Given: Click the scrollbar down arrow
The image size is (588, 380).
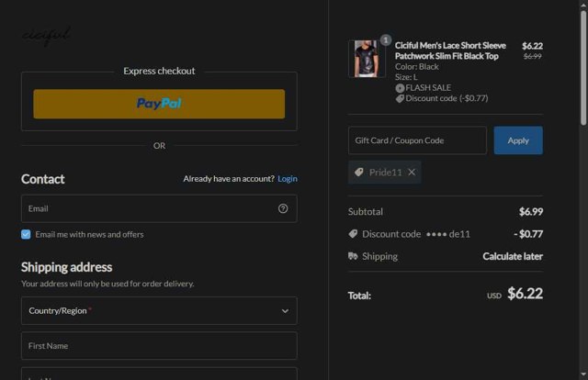Looking at the screenshot, I should point(583,374).
